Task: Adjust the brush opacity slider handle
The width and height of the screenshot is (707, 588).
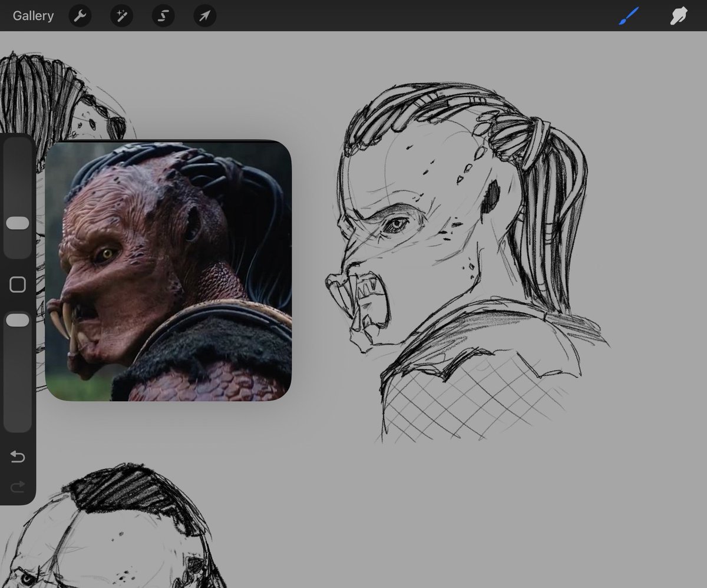Action: pos(18,320)
